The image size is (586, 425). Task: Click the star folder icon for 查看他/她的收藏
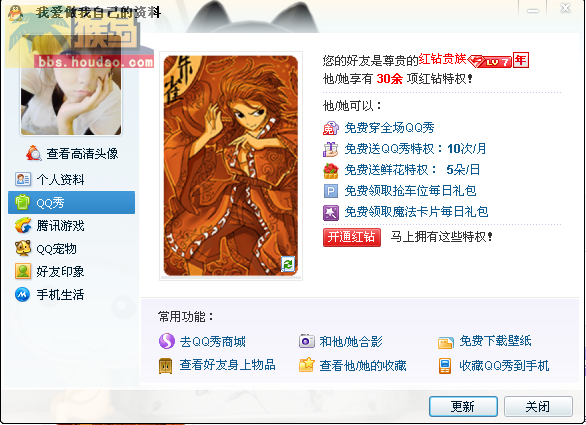pyautogui.click(x=306, y=365)
